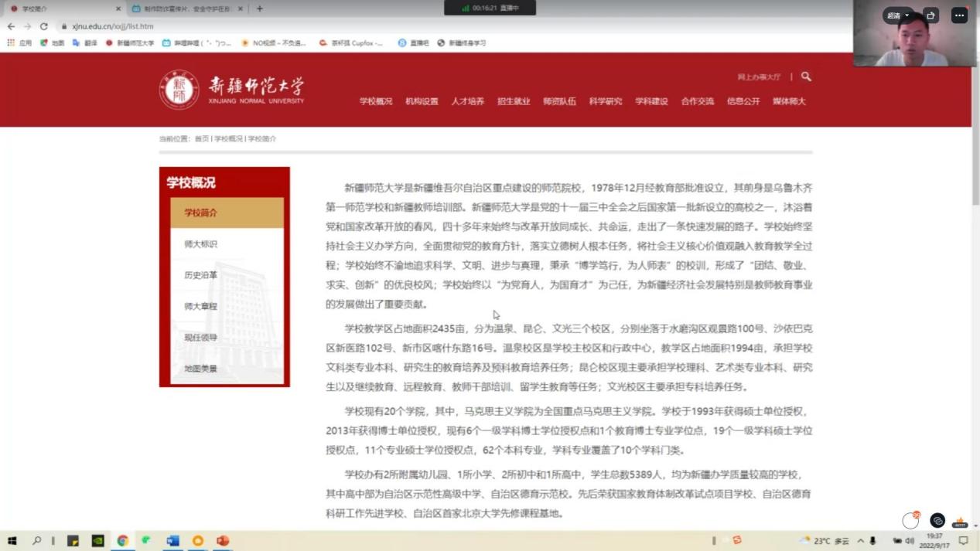Select 师大标识 in the sidebar menu
The width and height of the screenshot is (980, 551).
[x=201, y=244]
